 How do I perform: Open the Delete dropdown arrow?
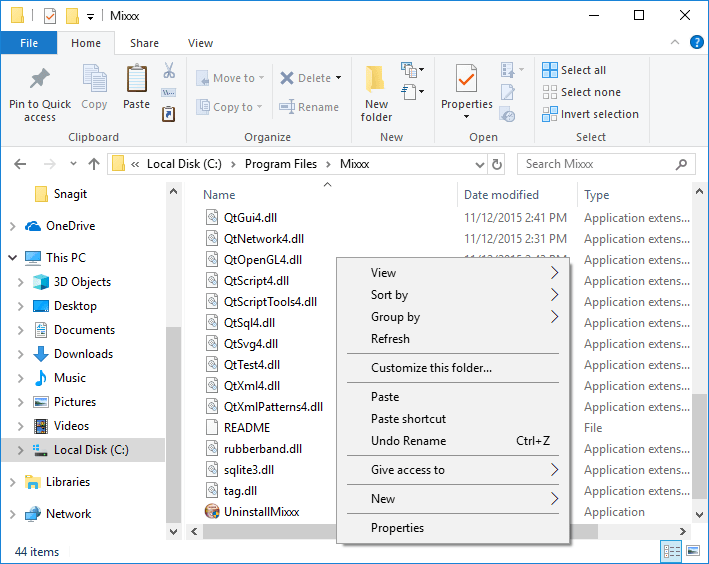click(338, 78)
